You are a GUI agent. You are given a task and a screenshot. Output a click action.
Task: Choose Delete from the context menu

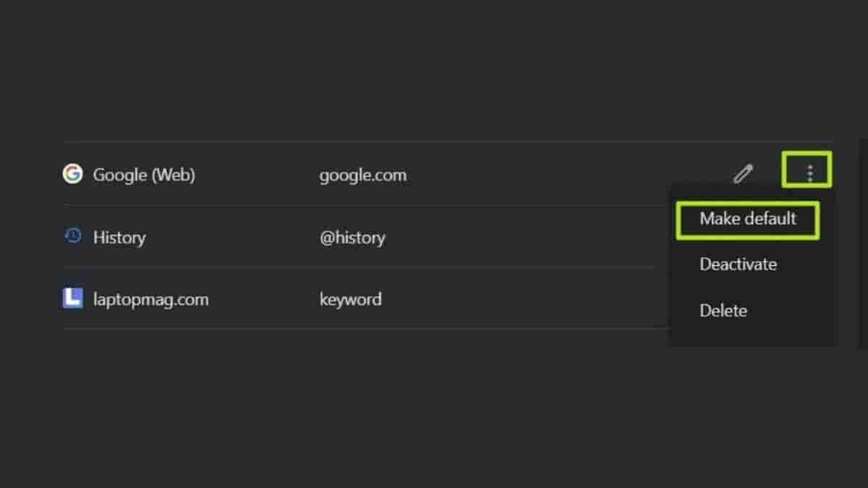pos(723,311)
